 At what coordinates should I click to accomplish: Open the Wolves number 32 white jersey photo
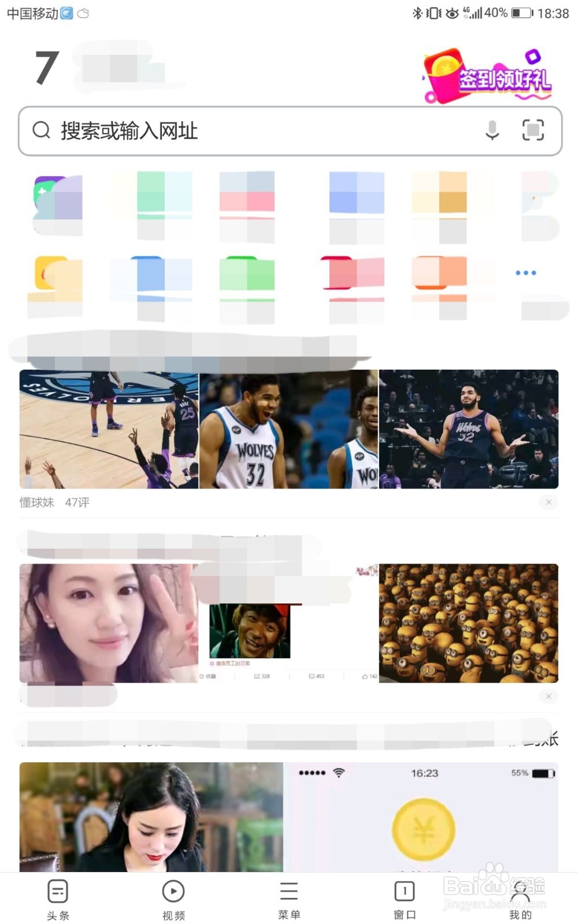pyautogui.click(x=288, y=429)
